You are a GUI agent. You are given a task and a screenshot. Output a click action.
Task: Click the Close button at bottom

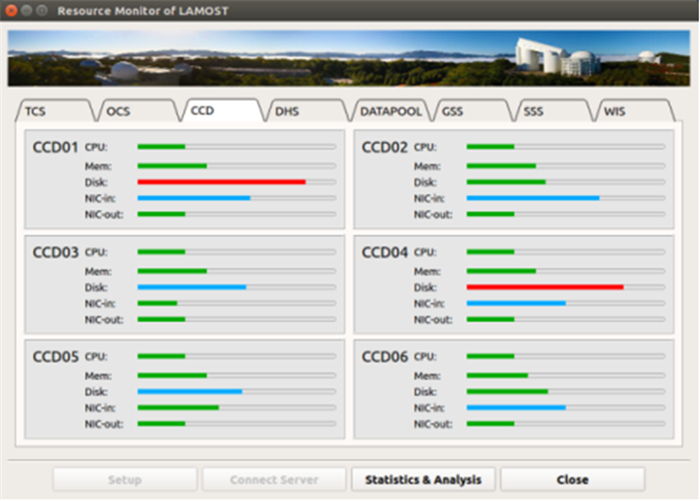point(572,479)
